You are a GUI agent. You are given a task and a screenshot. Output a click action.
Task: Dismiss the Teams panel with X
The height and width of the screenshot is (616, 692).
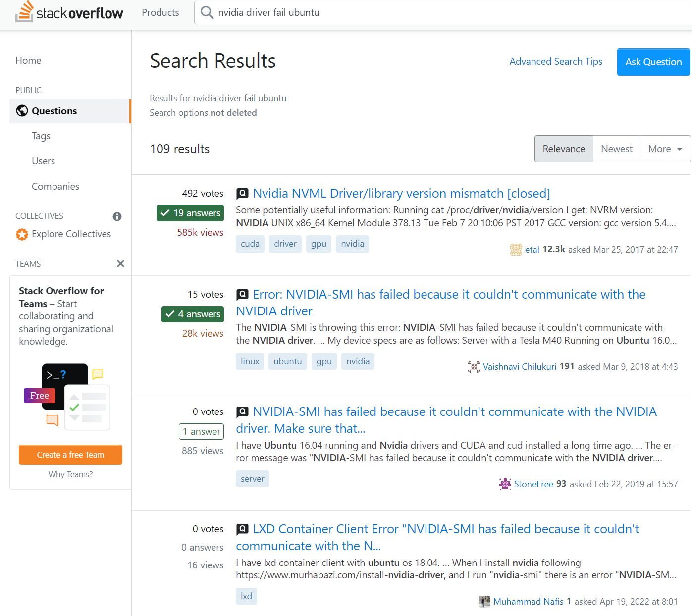(x=120, y=264)
